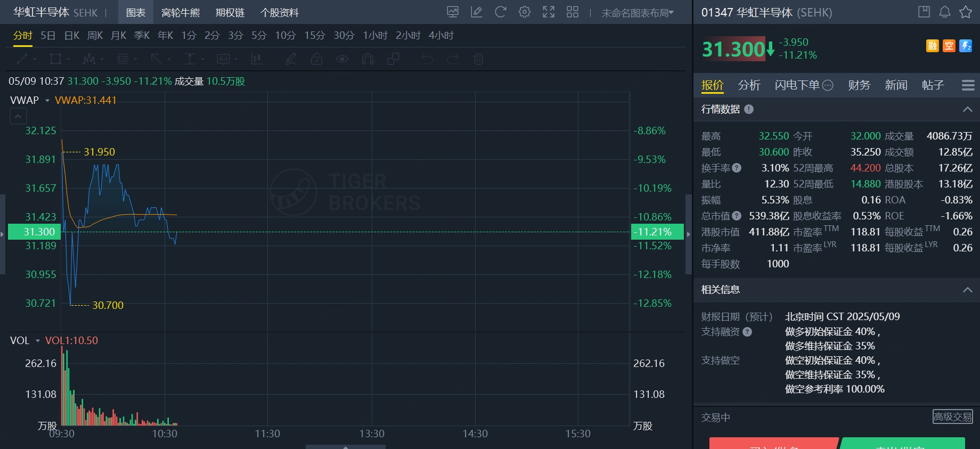Click the short selling 空 badge
This screenshot has height=449, width=980.
click(949, 46)
